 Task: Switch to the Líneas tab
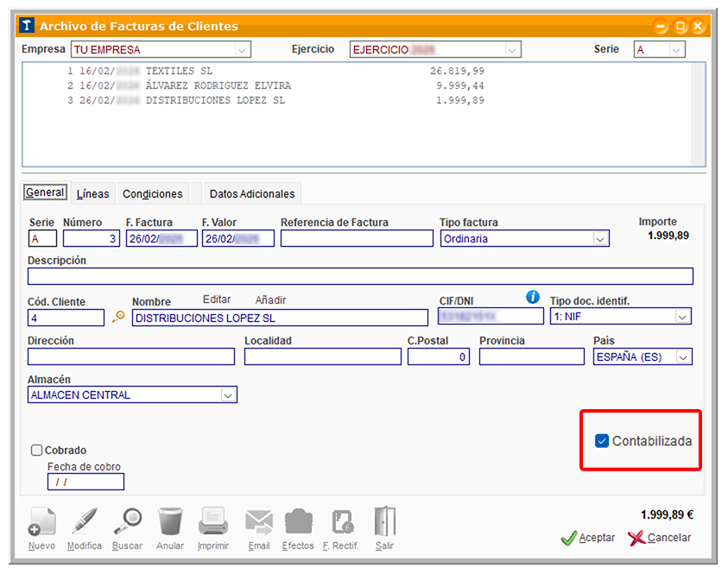[x=92, y=193]
